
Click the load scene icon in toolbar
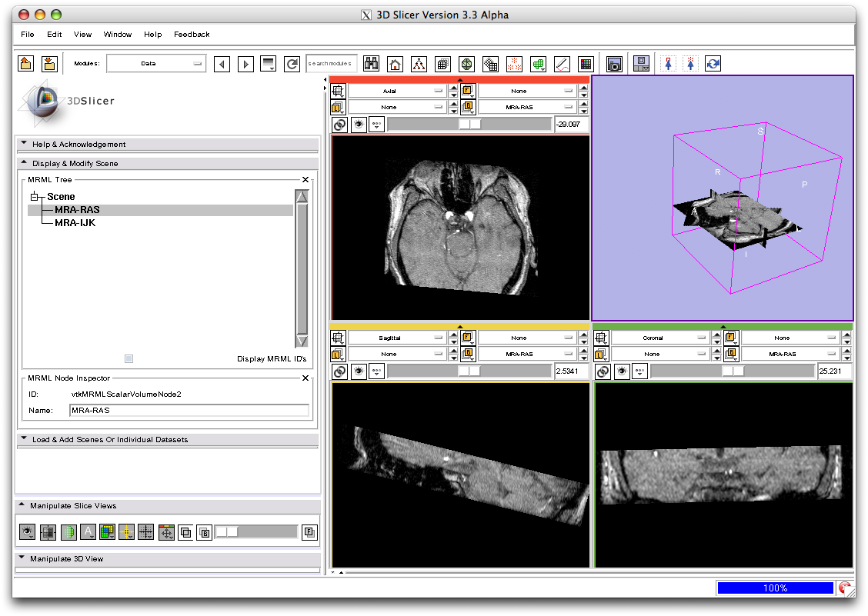26,64
